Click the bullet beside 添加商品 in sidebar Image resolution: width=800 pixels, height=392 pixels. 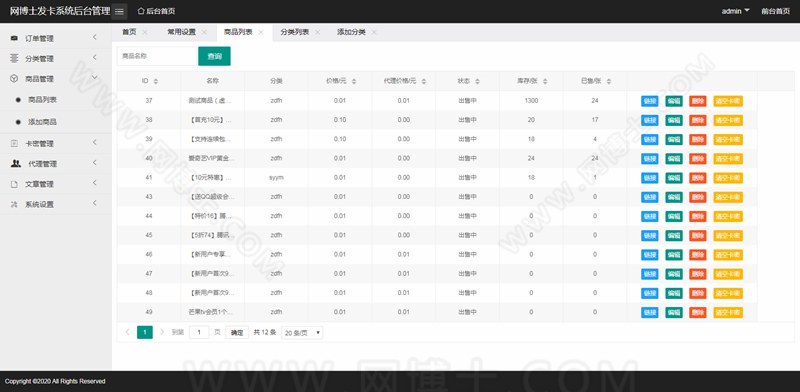coord(19,122)
